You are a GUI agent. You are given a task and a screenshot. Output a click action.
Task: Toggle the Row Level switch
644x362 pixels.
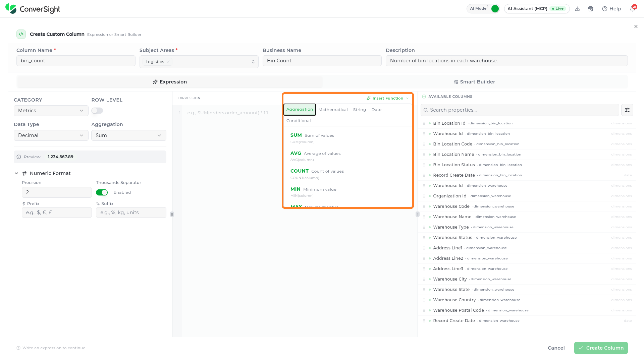pyautogui.click(x=97, y=111)
